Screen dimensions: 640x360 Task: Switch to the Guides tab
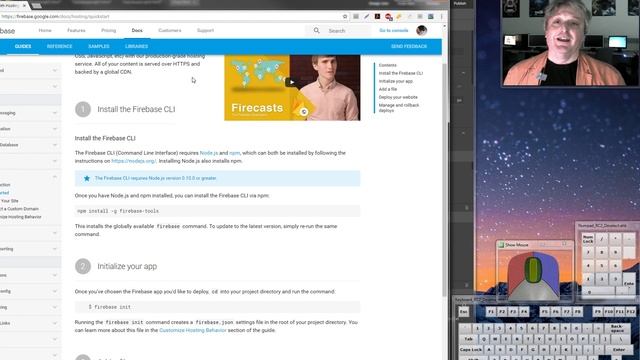coord(23,47)
